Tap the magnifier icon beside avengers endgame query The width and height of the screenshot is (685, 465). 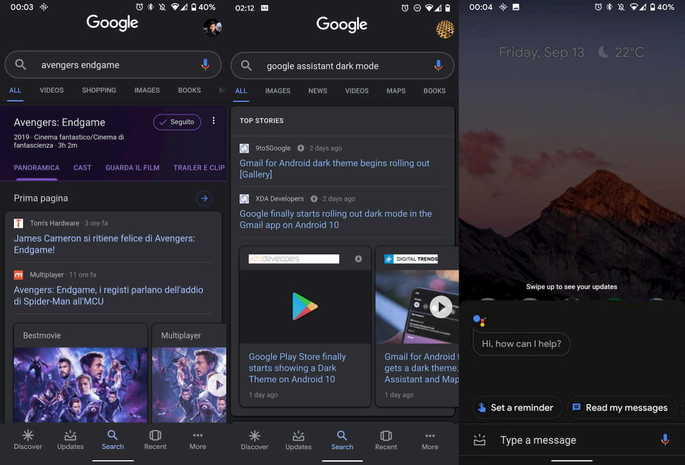tap(21, 65)
